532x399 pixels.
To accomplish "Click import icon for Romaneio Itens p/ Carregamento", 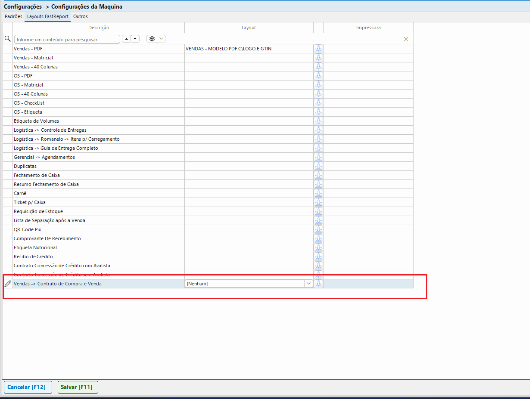I will tap(318, 139).
